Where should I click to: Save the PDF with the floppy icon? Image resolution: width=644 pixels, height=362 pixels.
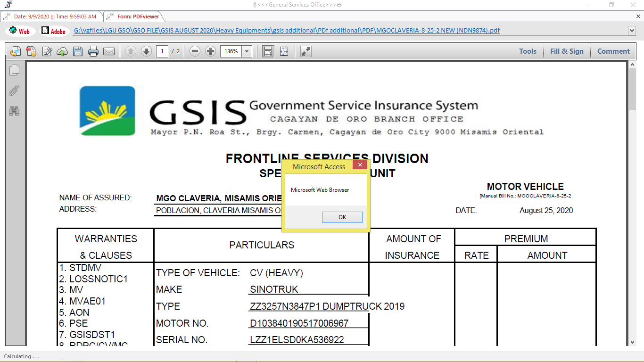coord(78,51)
